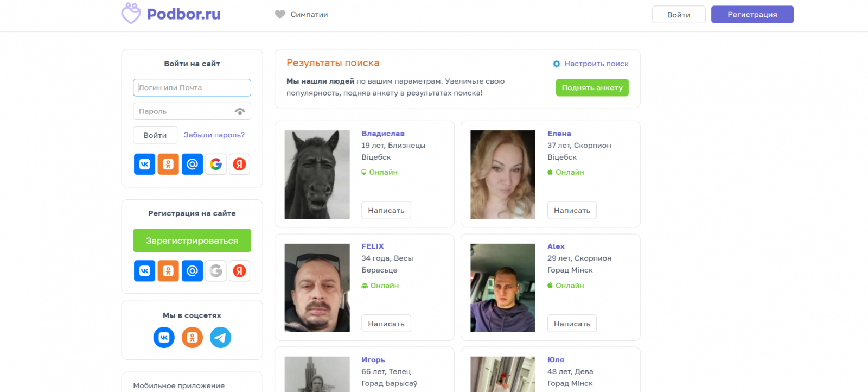This screenshot has width=868, height=392.
Task: Log in with VK in login panel
Action: [144, 164]
